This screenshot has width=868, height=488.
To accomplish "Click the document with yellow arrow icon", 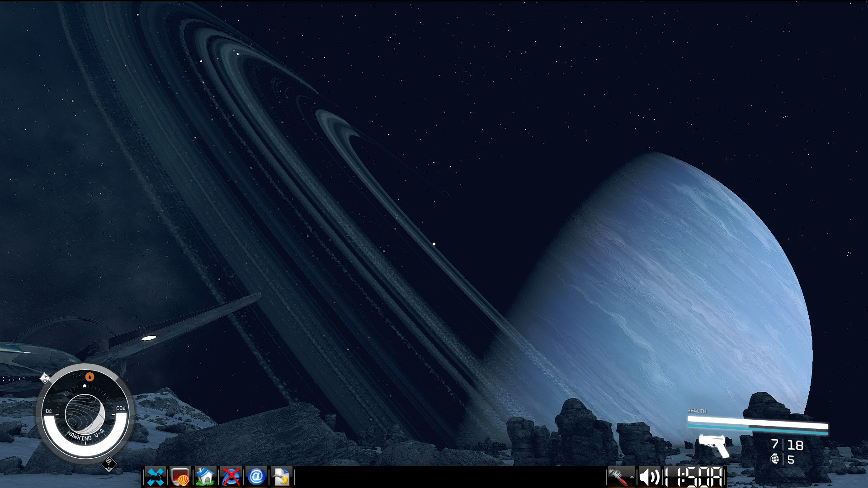I will tap(281, 477).
